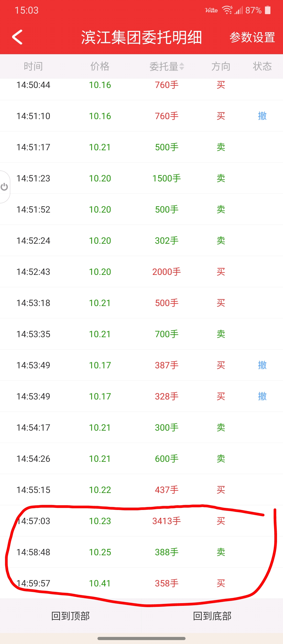Screen dimensions: 283x644
Task: Select the 时间 column header
Action: pos(33,66)
